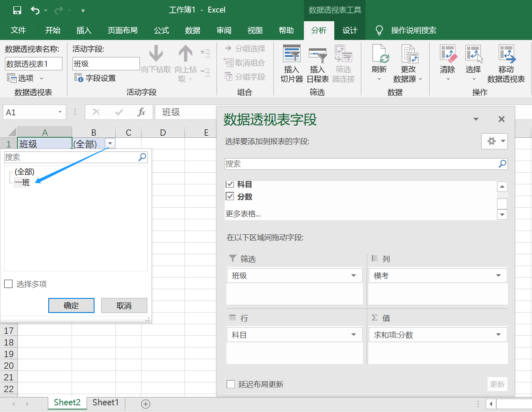Click the 取消 (Cancel) button

[124, 305]
